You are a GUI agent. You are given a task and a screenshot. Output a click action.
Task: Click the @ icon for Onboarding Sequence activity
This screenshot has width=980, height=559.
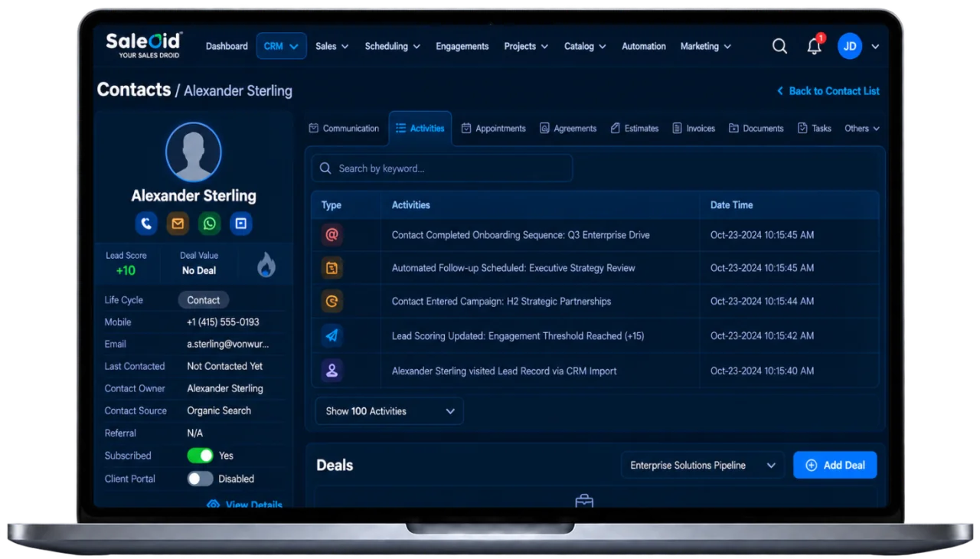(332, 235)
